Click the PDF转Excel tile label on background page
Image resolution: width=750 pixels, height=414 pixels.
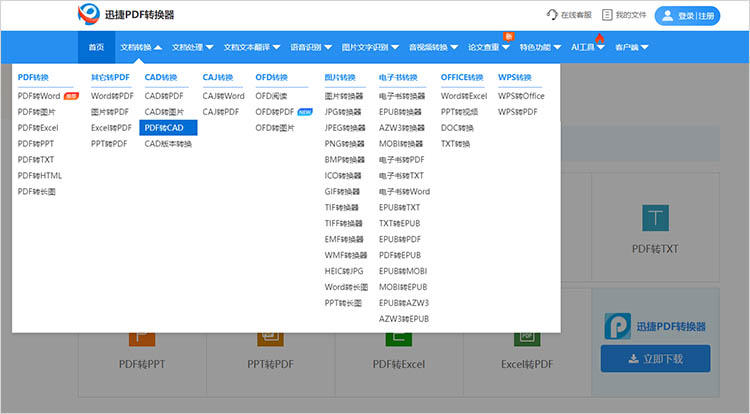click(398, 364)
